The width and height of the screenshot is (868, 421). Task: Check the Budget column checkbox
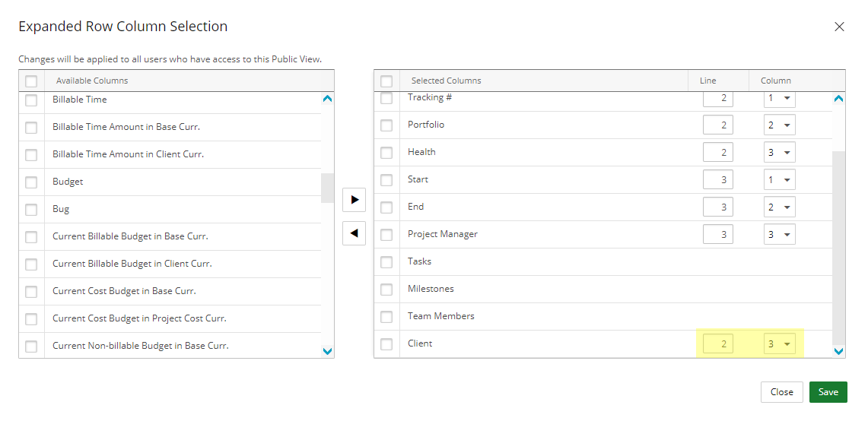(31, 182)
